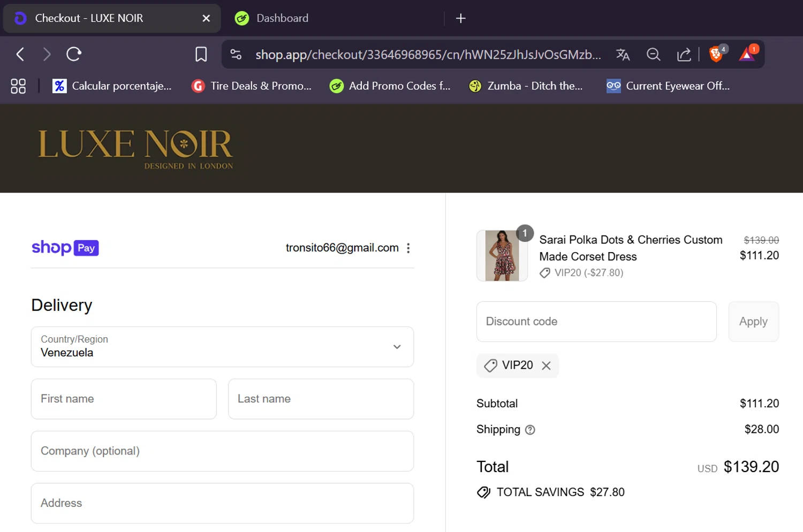Remove the VIP20 discount code
The width and height of the screenshot is (803, 532).
click(x=546, y=366)
